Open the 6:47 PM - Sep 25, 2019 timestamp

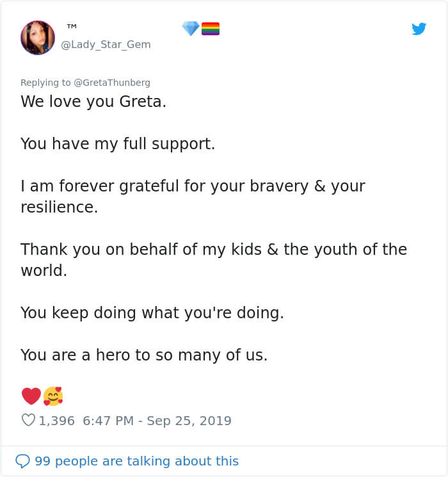tap(157, 421)
